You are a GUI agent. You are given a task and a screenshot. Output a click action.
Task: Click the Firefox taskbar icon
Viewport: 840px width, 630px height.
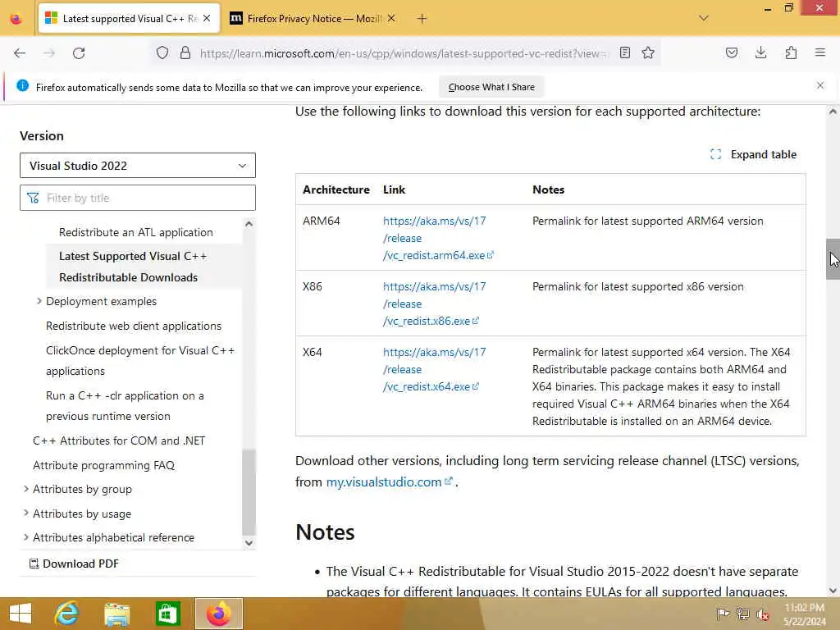(218, 614)
